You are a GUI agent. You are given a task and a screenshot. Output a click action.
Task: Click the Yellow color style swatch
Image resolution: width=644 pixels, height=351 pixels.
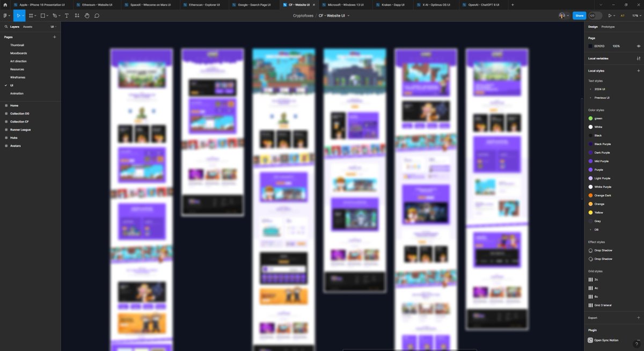click(590, 213)
